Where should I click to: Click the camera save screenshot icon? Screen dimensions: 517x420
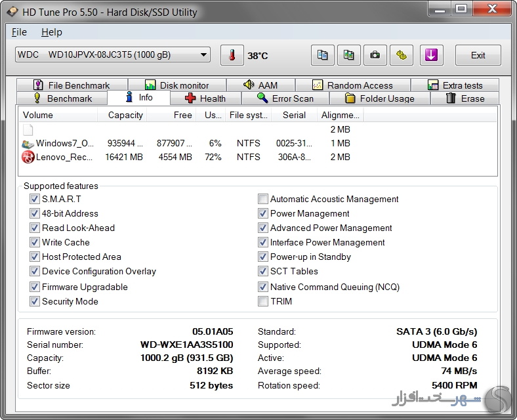375,55
